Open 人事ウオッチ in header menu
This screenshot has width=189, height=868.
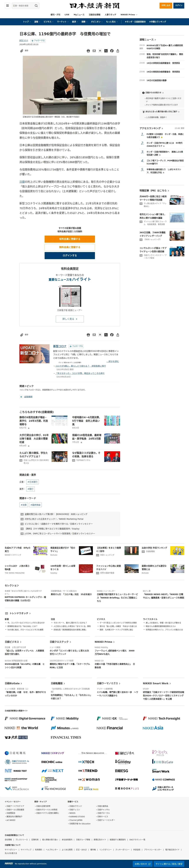(x=111, y=15)
